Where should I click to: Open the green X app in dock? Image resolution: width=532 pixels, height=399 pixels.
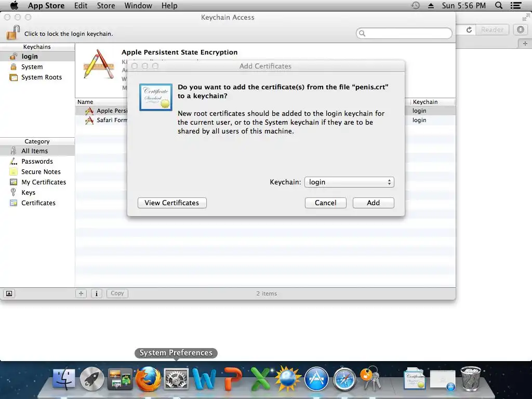260,378
